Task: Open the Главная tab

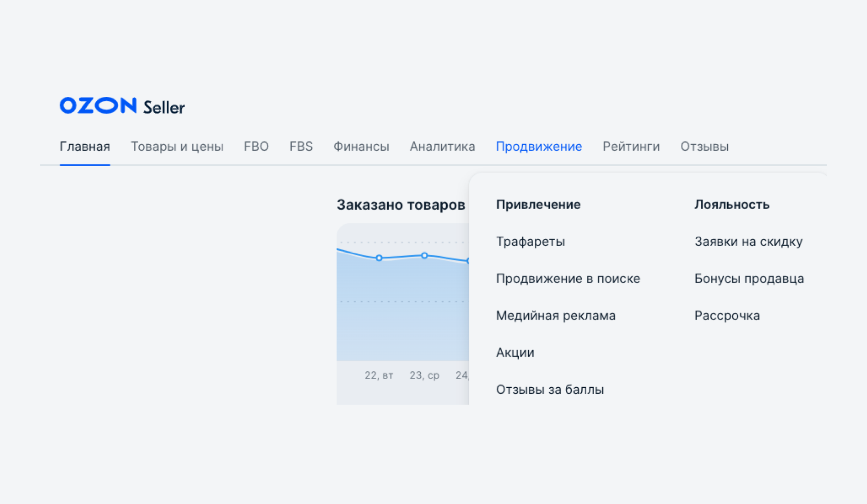Action: pyautogui.click(x=85, y=147)
